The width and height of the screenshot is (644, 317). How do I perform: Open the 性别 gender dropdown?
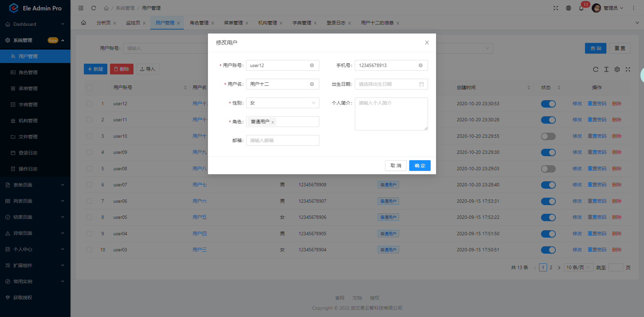(x=282, y=103)
